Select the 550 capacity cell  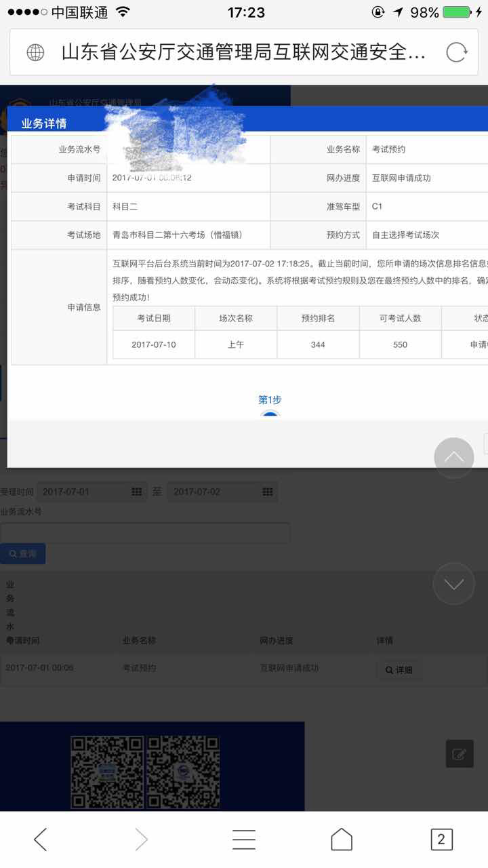(401, 344)
